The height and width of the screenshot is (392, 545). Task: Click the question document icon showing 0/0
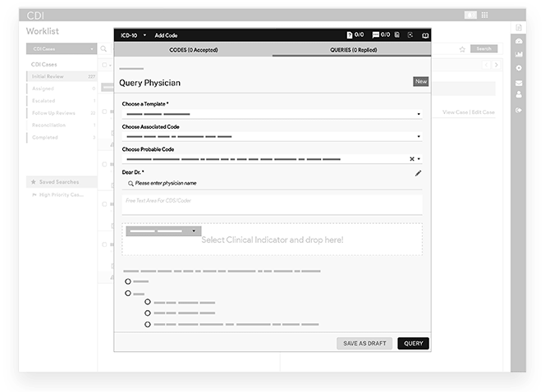(x=350, y=35)
